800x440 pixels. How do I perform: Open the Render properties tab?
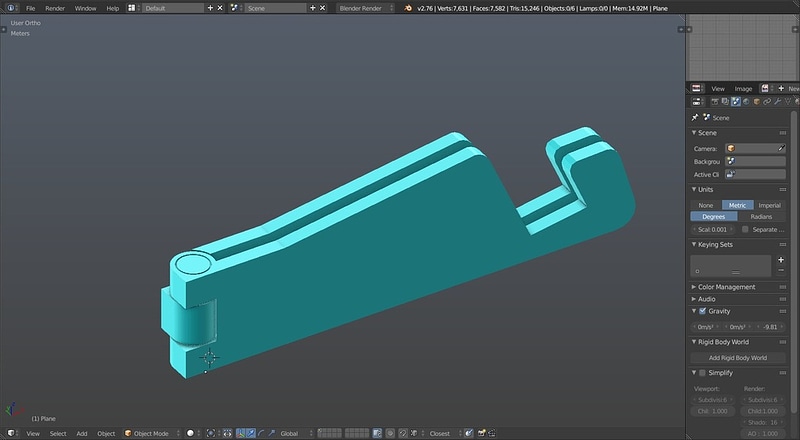715,102
